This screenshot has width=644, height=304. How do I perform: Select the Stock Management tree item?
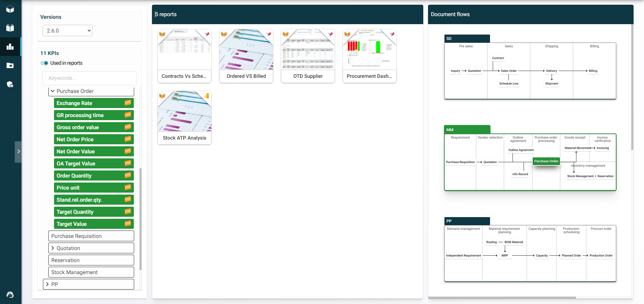[91, 272]
